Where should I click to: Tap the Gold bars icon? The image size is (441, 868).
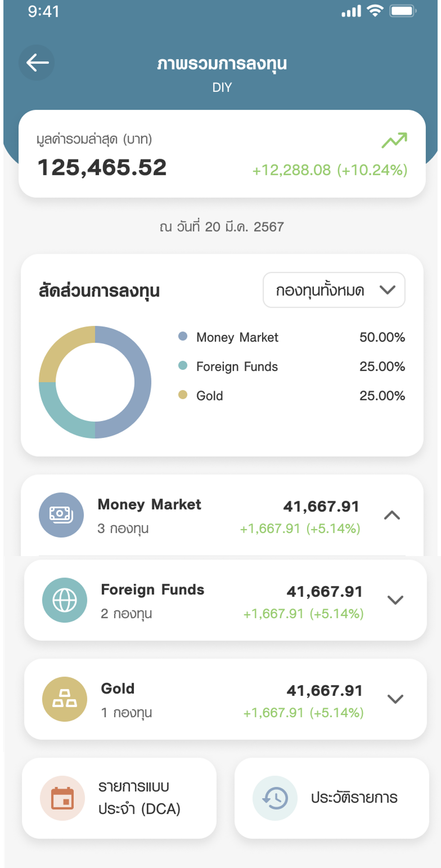(x=65, y=699)
